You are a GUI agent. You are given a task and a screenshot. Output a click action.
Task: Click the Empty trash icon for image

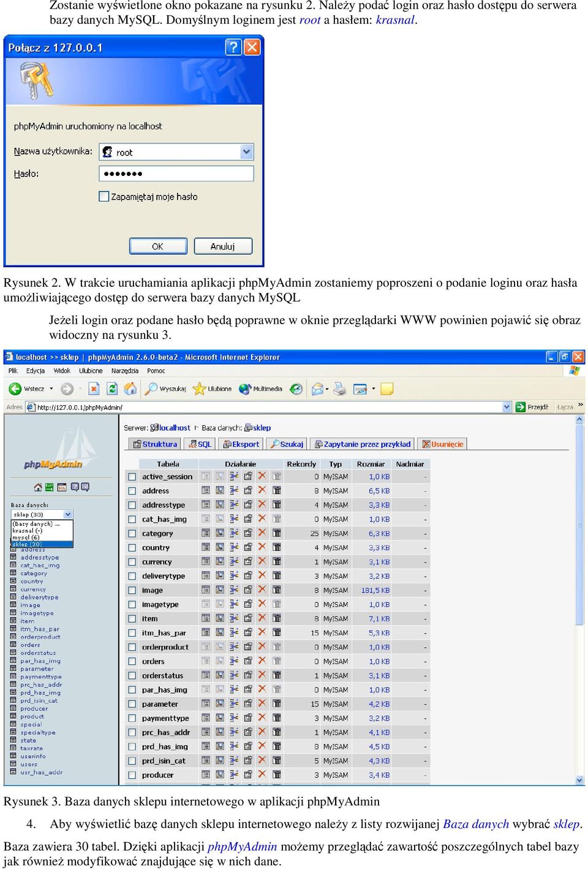click(x=277, y=590)
